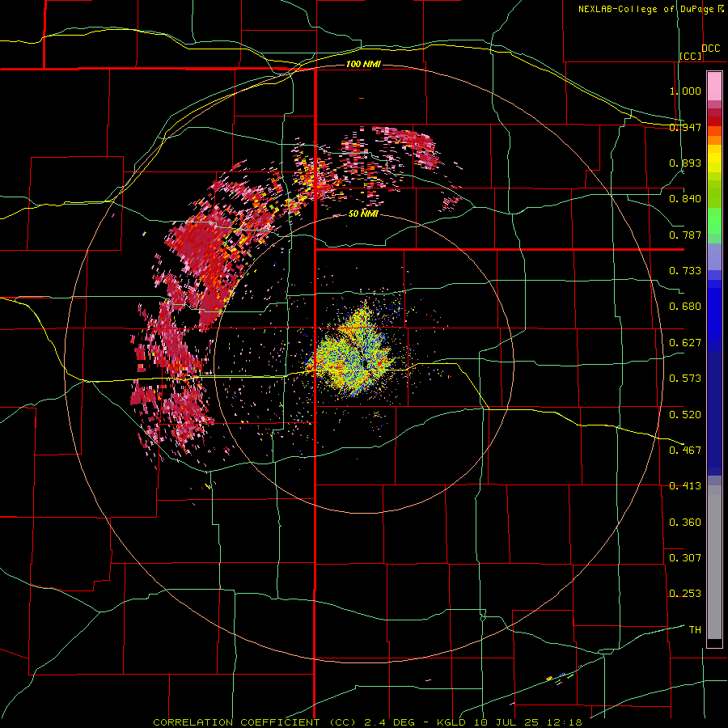The image size is (728, 728).
Task: Click the 0.893 color scale value
Action: coord(685,163)
